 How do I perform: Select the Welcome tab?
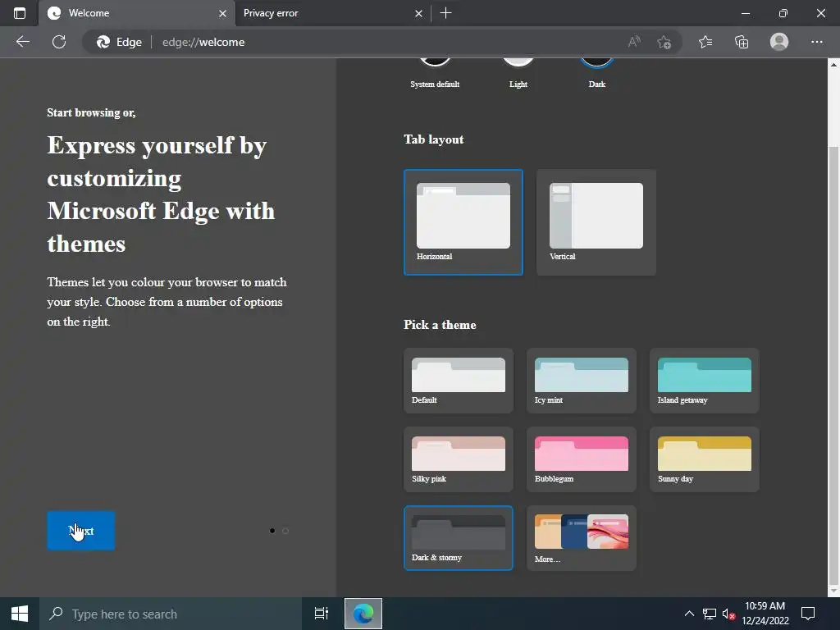pyautogui.click(x=137, y=13)
